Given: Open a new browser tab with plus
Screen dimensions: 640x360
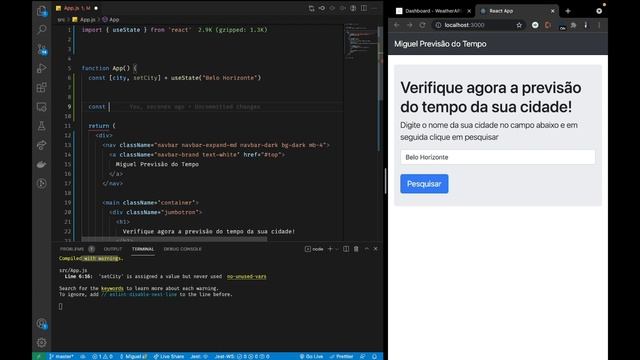Looking at the screenshot, I should pyautogui.click(x=568, y=11).
